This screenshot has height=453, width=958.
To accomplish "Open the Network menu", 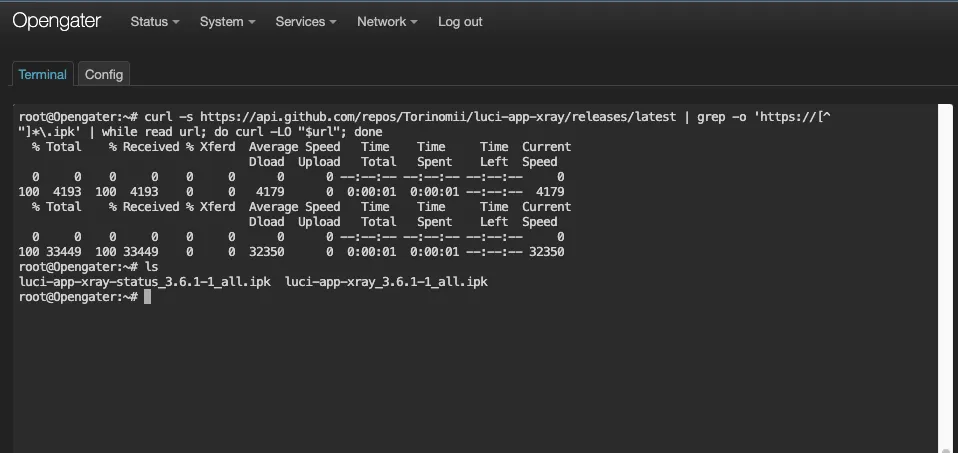I will (387, 21).
